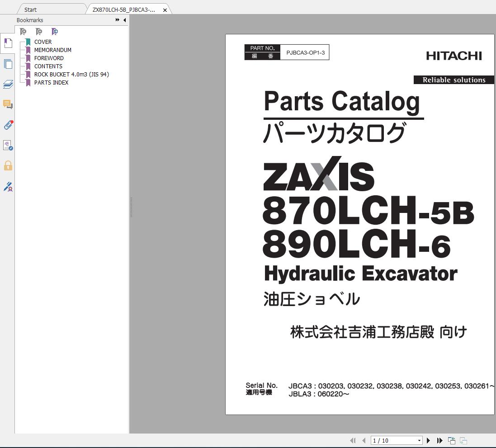Viewport: 496px width, 448px height.
Task: Click the Hydraulic Excavator text
Action: (x=361, y=274)
